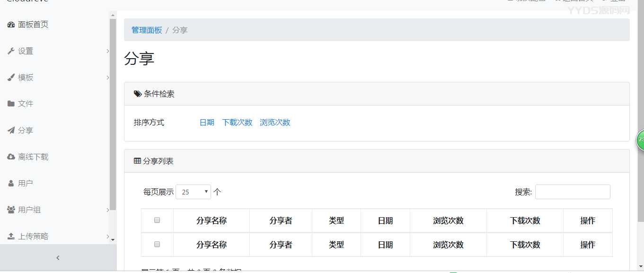Click the wrench icon for 设置

11,51
